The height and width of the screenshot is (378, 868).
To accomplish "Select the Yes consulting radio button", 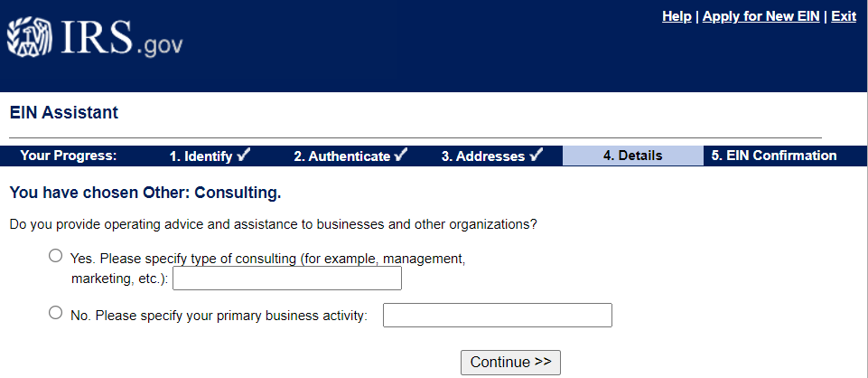I will click(55, 256).
